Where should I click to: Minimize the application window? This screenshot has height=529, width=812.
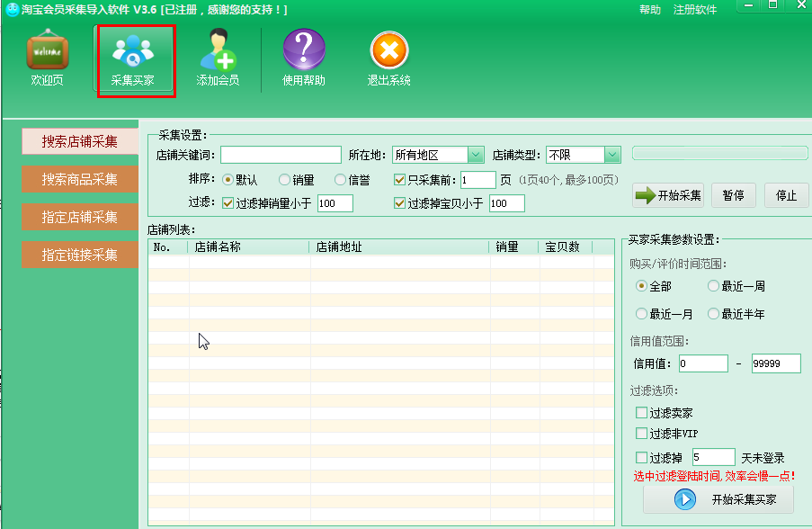748,5
